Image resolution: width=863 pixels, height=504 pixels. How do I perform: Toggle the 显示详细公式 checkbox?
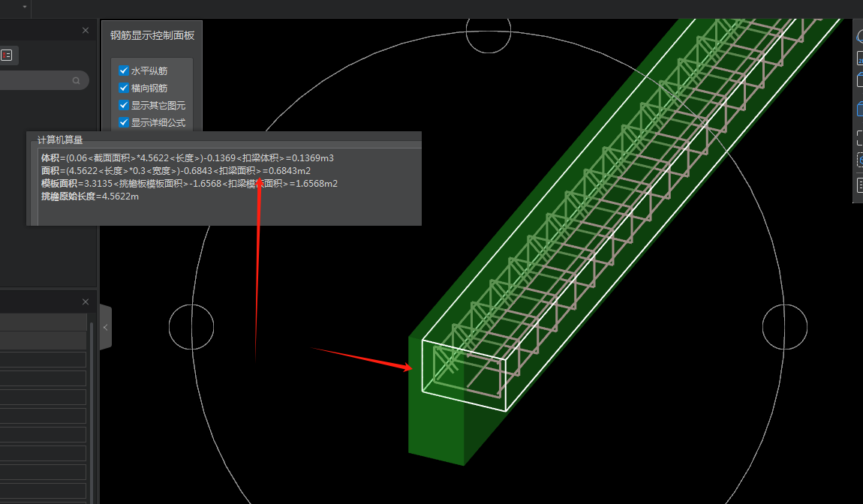(x=124, y=122)
